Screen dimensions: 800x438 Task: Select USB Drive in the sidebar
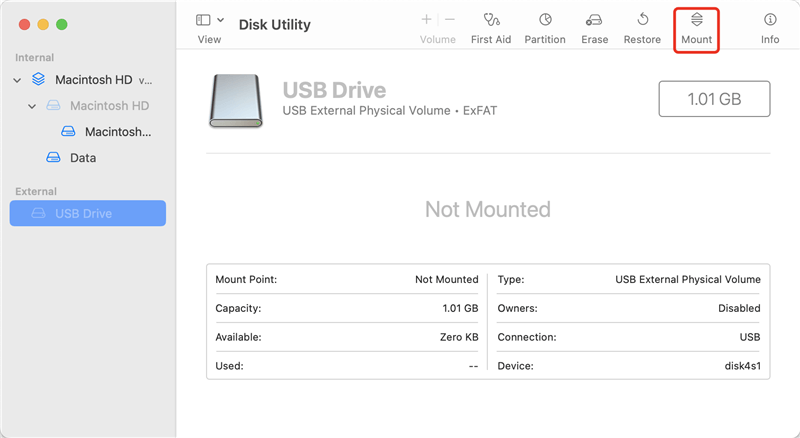[84, 213]
